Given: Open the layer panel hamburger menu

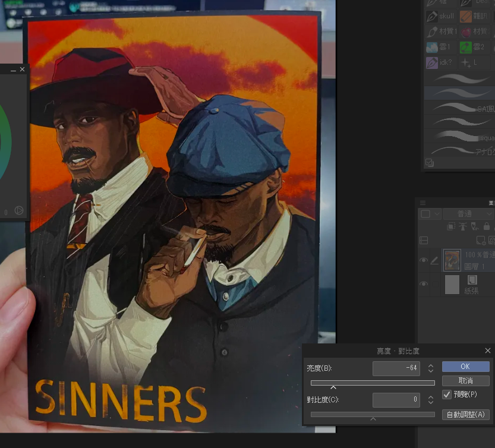Looking at the screenshot, I should 423,203.
